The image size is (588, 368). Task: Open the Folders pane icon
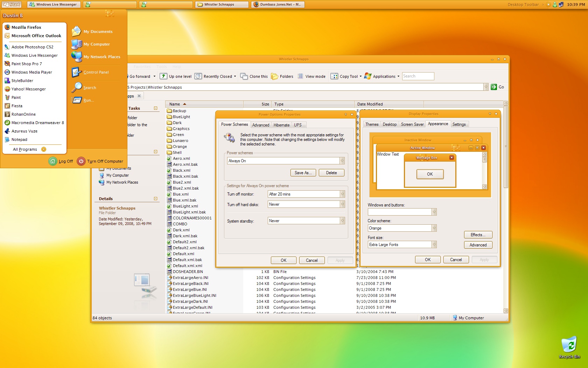275,76
